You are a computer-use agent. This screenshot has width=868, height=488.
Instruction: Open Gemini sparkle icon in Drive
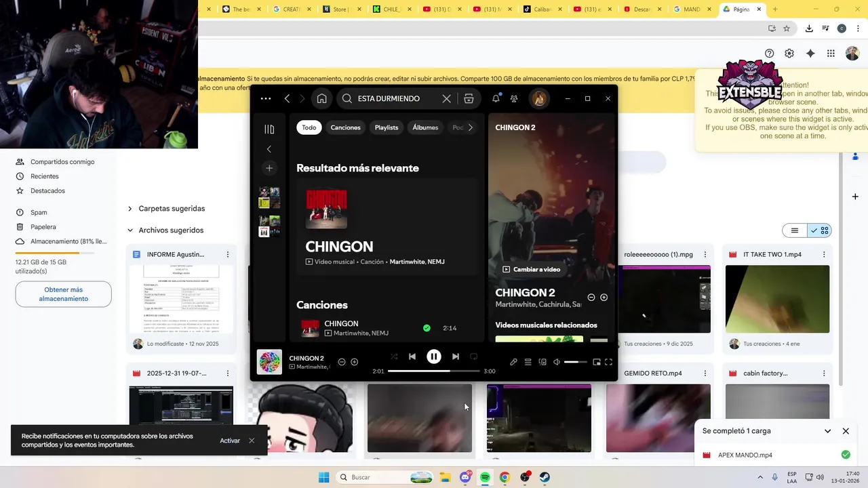coord(810,54)
